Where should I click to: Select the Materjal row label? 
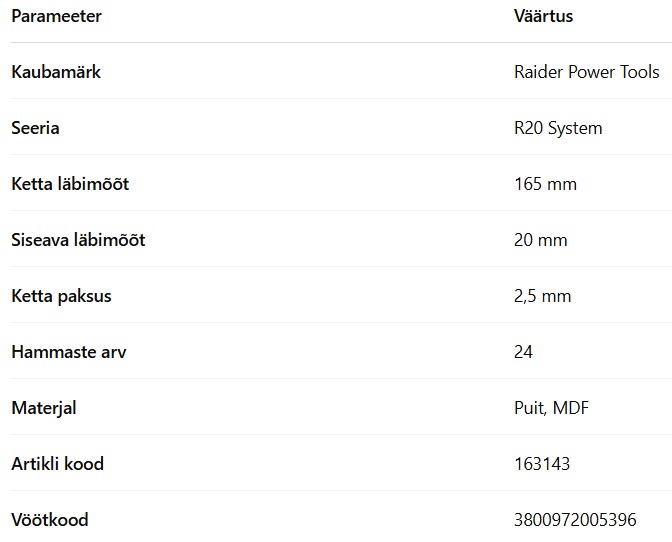[x=44, y=408]
